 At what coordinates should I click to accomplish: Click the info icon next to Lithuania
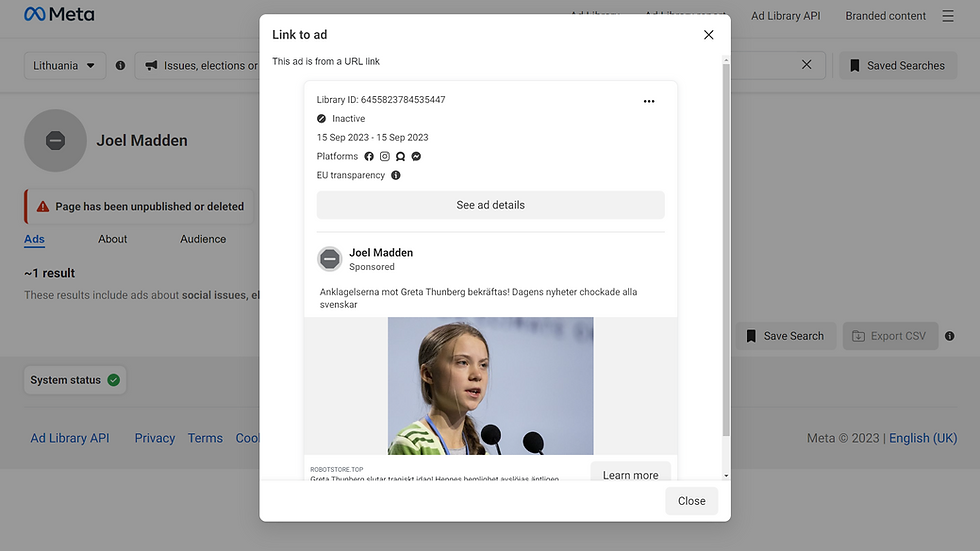[x=120, y=66]
